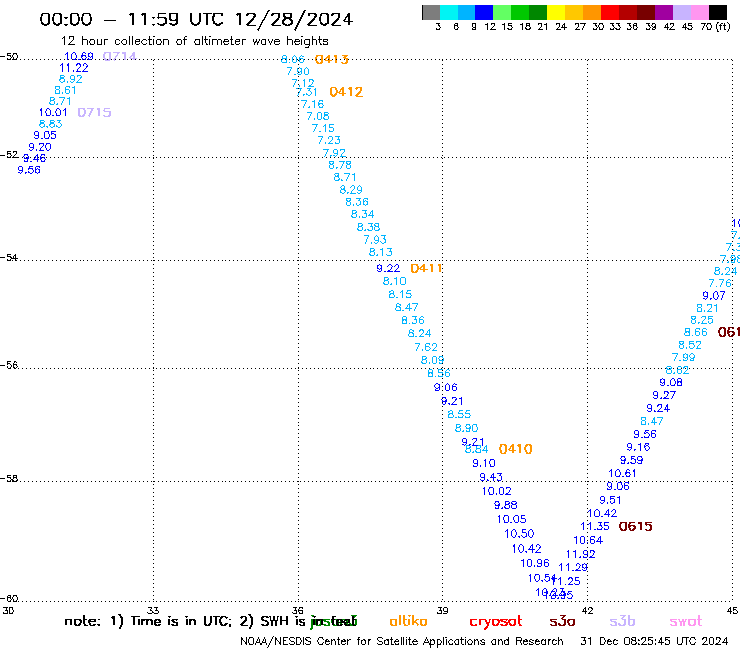The image size is (740, 650).
Task: Click wave height value 9.88
Action: coord(505,506)
